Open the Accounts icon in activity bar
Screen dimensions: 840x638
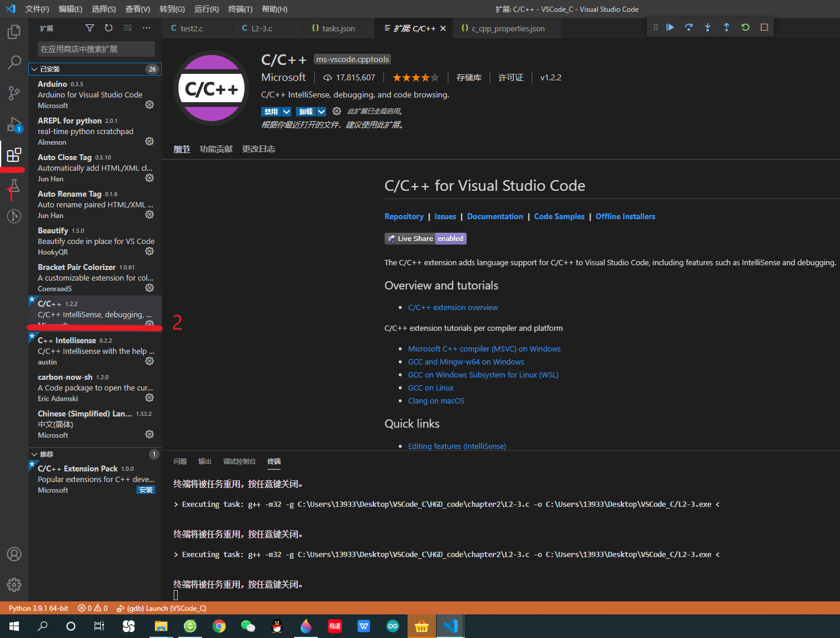(x=14, y=554)
